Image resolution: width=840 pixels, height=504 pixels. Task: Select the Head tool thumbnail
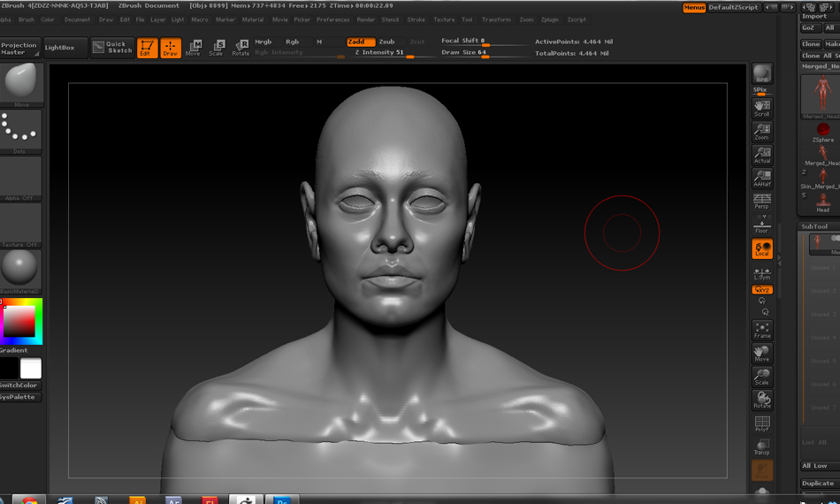[823, 202]
